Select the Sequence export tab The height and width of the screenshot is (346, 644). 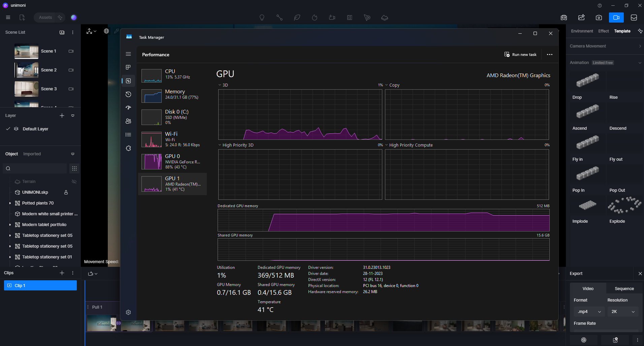coord(624,289)
